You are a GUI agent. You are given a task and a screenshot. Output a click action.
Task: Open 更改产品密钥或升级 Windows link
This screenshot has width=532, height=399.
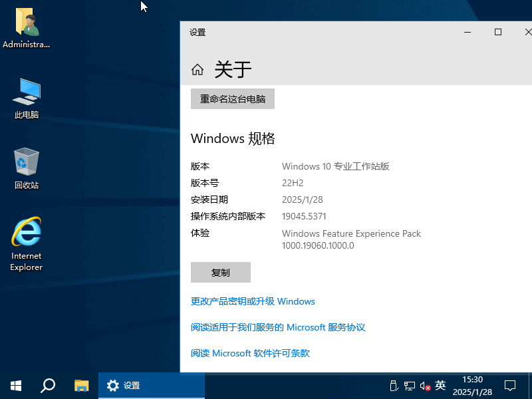[253, 301]
